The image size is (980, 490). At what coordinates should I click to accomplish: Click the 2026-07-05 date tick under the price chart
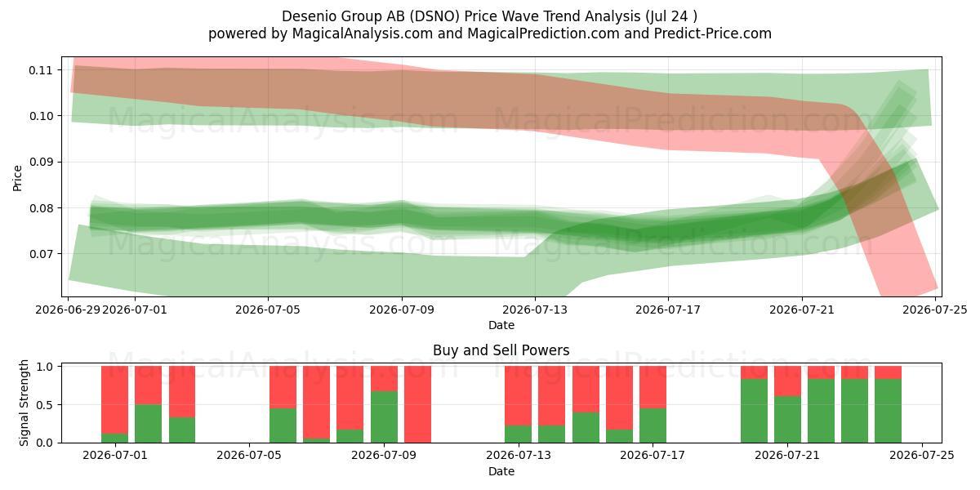pyautogui.click(x=268, y=310)
